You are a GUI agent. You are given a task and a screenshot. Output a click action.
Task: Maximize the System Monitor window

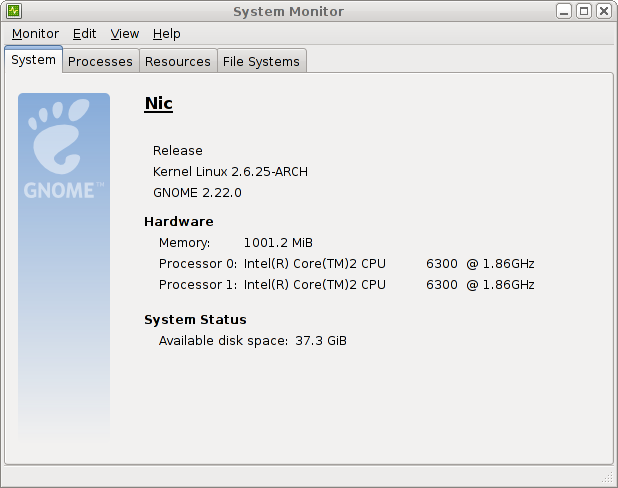(584, 11)
